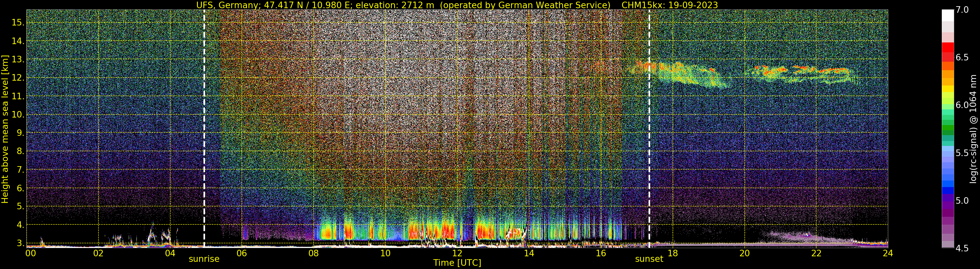Click the plot title 'UFS, Germany' text
980x269 pixels.
coord(227,5)
